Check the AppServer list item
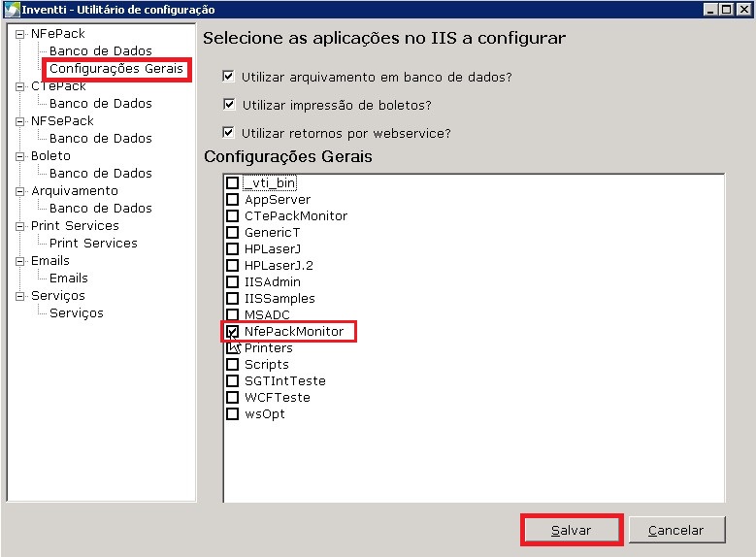The width and height of the screenshot is (756, 557). (x=233, y=200)
